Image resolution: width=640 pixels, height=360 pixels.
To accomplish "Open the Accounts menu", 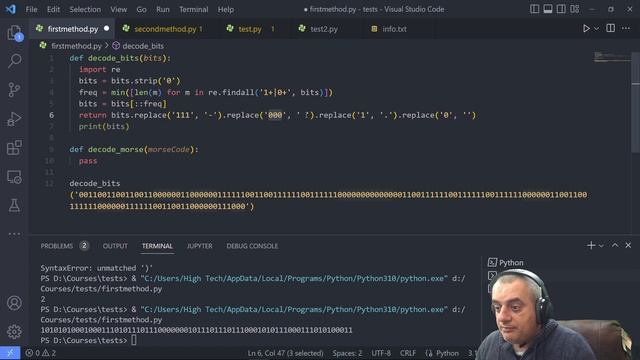I will 14,303.
